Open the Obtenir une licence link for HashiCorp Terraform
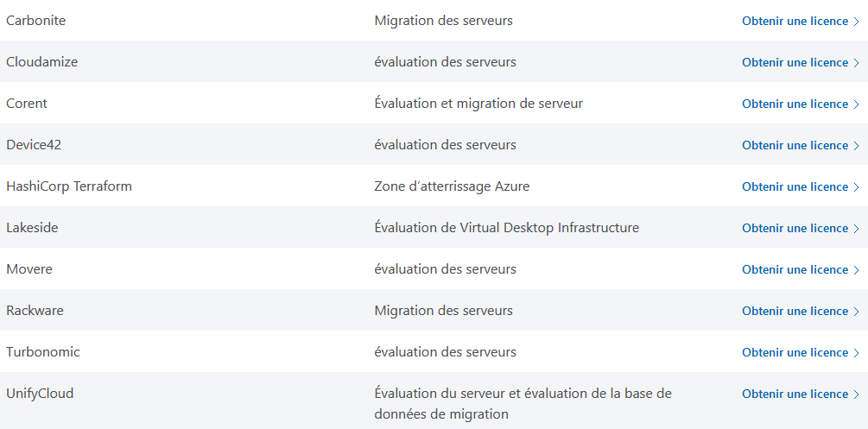The image size is (868, 429). coord(801,187)
